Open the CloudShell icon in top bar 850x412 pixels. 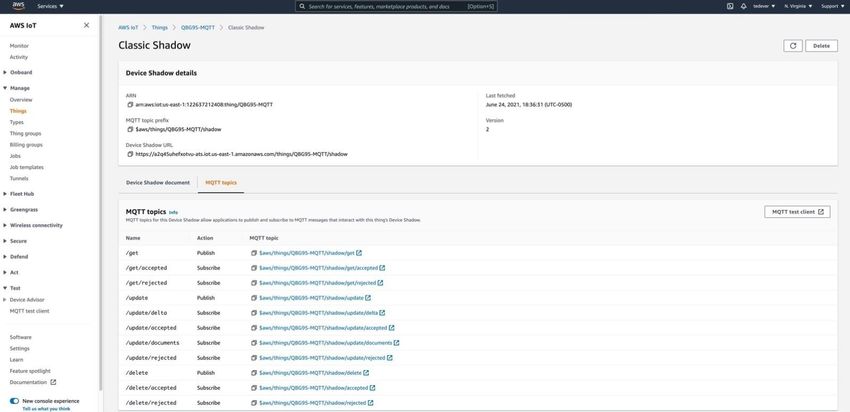point(730,6)
